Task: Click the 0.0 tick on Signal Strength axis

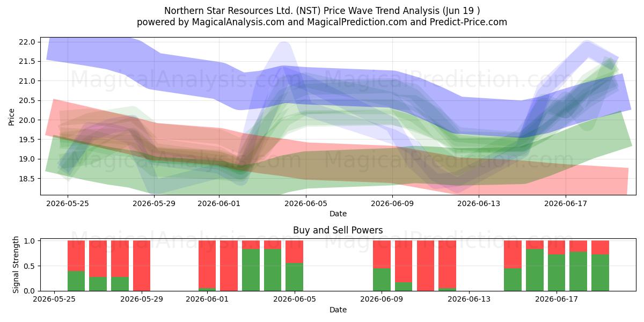Action: pos(30,291)
